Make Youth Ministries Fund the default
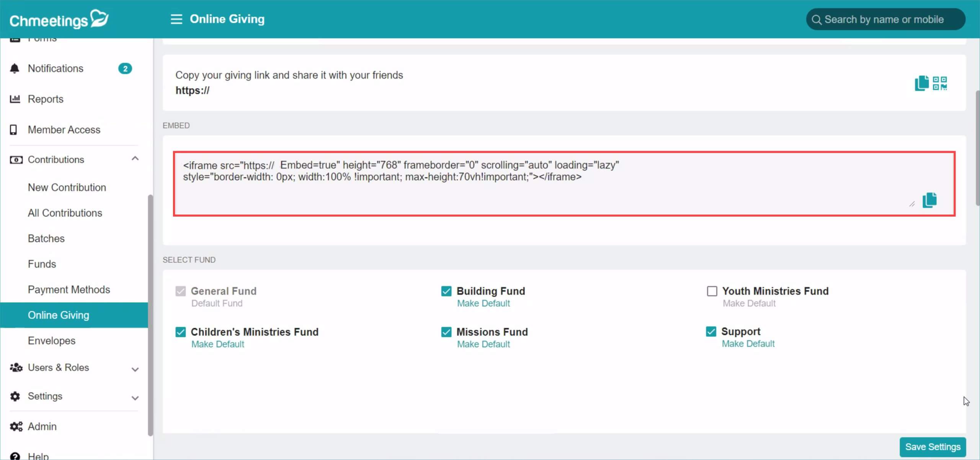 (749, 303)
